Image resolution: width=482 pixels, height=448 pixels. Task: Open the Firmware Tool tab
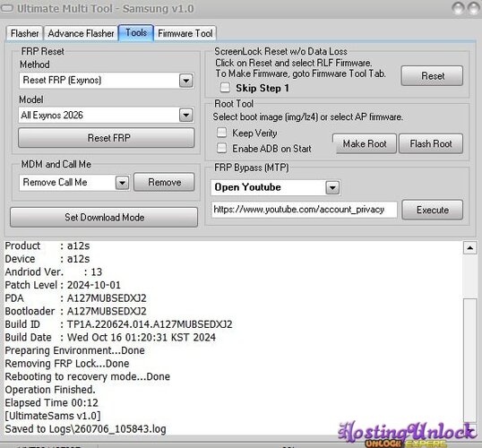[x=185, y=33]
